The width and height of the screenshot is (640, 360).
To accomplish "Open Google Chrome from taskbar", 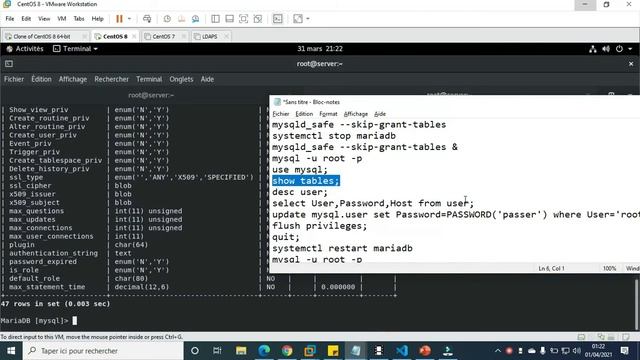I will tap(287, 351).
